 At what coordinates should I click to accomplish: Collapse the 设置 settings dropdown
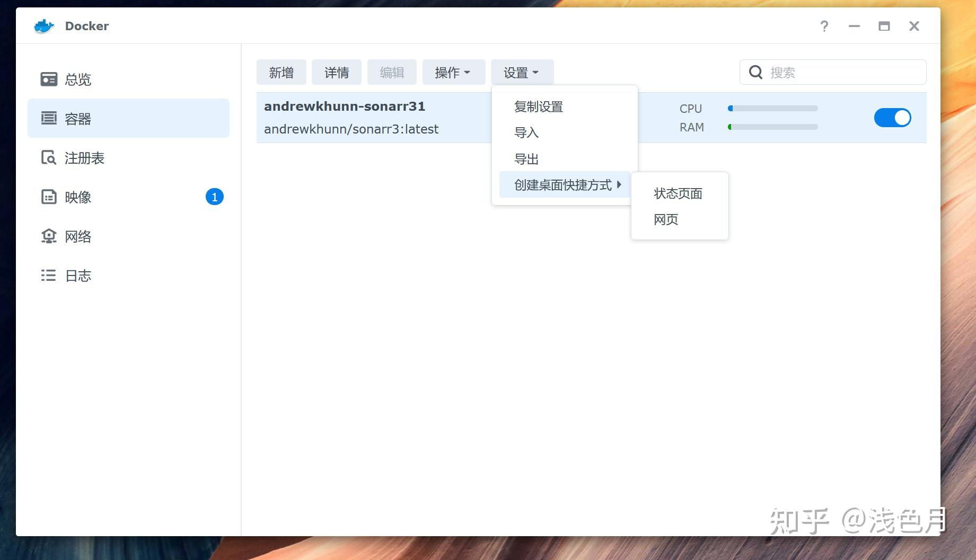pyautogui.click(x=522, y=72)
